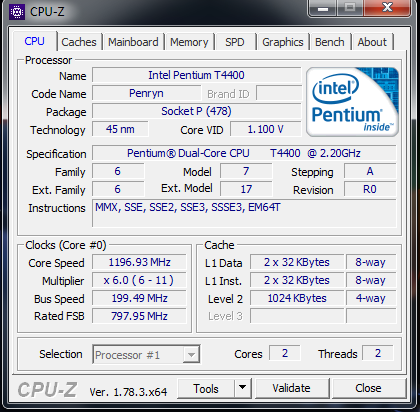This screenshot has width=420, height=412.
Task: Open the Mainboard tab
Action: point(133,42)
